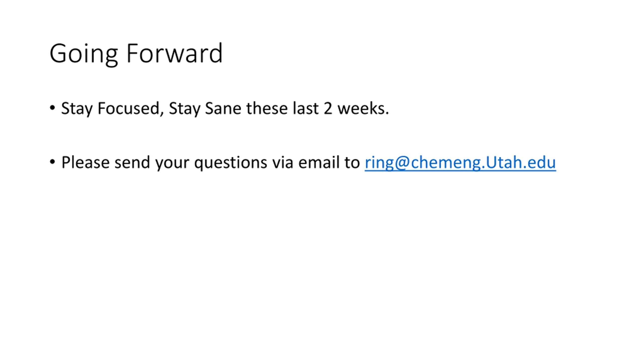Image resolution: width=644 pixels, height=362 pixels.
Task: Click the word 'weeks.' in first bullet
Action: tap(363, 109)
